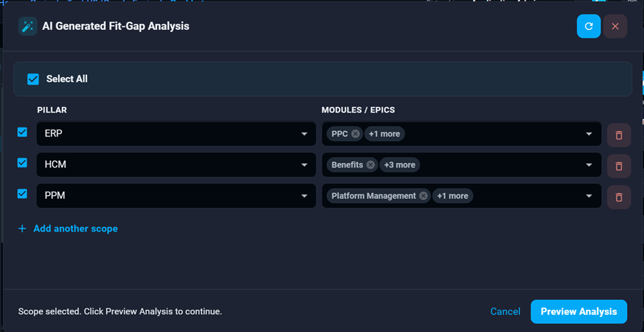Image resolution: width=644 pixels, height=332 pixels.
Task: Toggle the Select All checkbox
Action: 33,79
